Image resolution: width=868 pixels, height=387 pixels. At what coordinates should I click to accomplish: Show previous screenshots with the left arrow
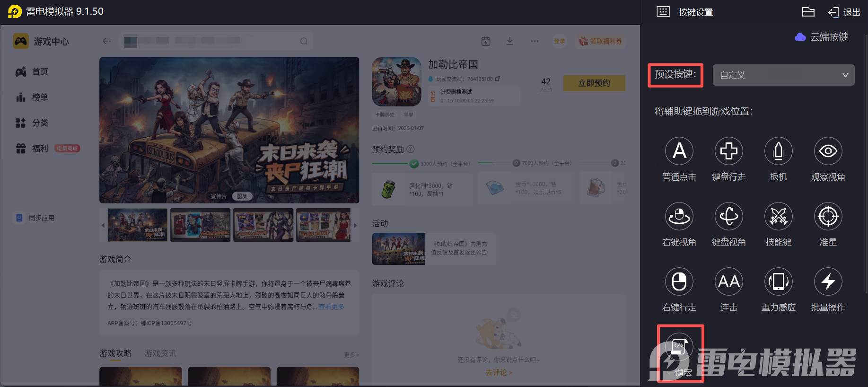pos(103,225)
